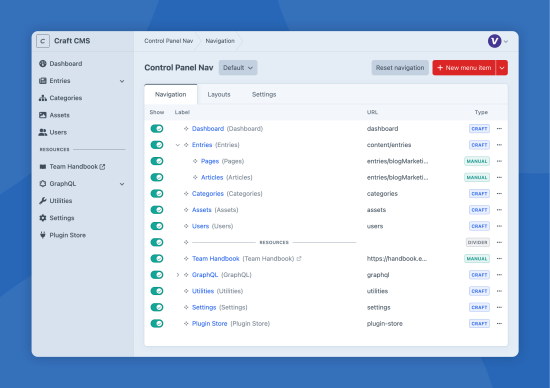Toggle the Resources divider switch
Screen dimensions: 550x388
(x=157, y=242)
